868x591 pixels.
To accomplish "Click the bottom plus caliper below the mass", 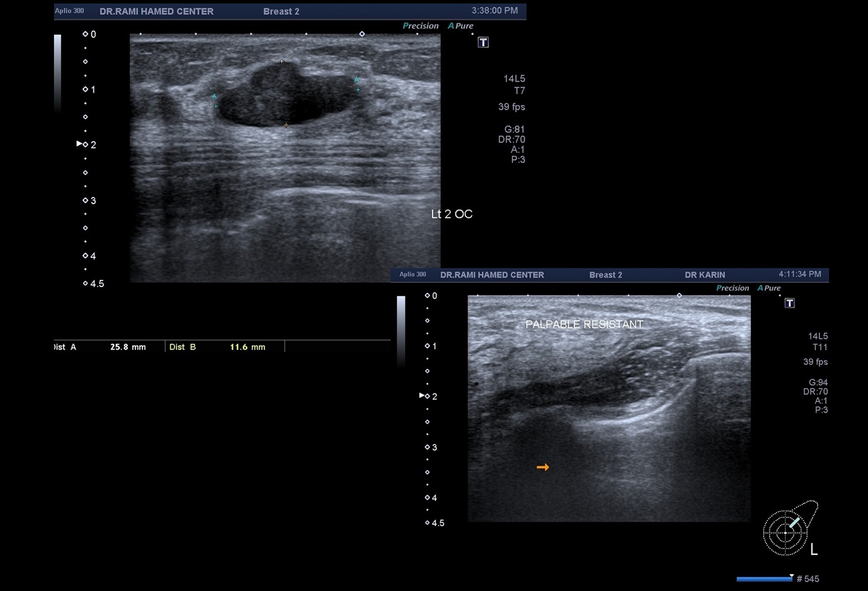I will coord(286,125).
